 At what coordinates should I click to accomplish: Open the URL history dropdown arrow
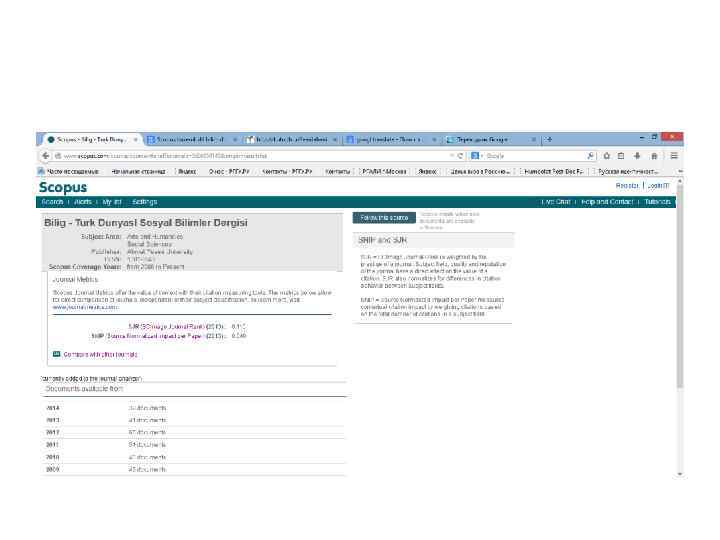coord(452,156)
